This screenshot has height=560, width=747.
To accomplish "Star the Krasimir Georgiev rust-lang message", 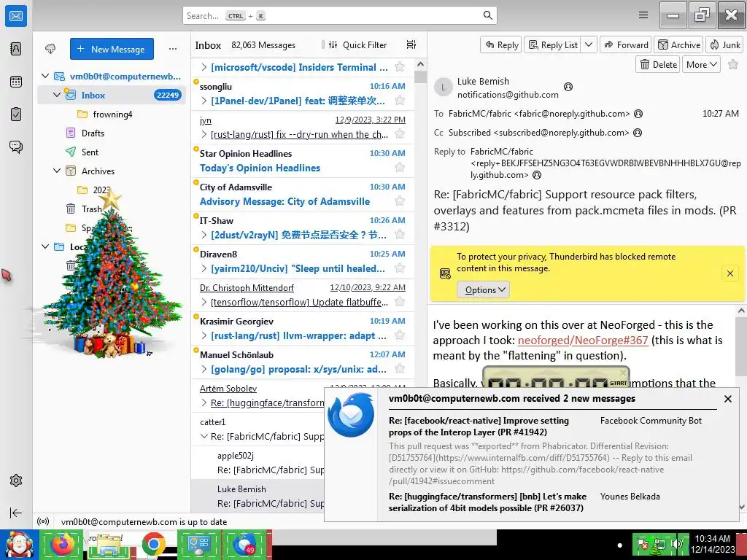I will point(400,335).
